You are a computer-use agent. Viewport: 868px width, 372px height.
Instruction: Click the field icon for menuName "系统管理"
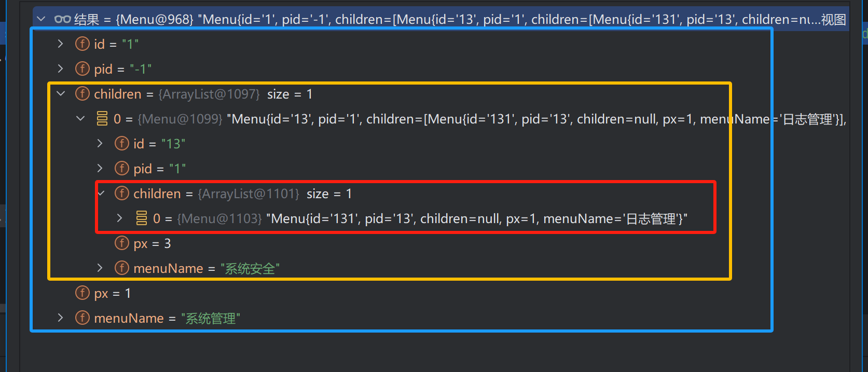(82, 318)
